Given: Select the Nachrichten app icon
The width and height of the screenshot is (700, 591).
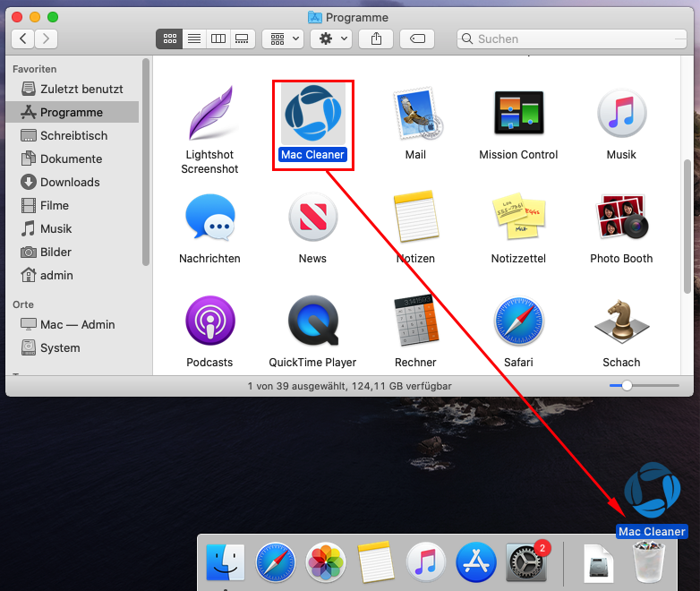Looking at the screenshot, I should point(209,217).
